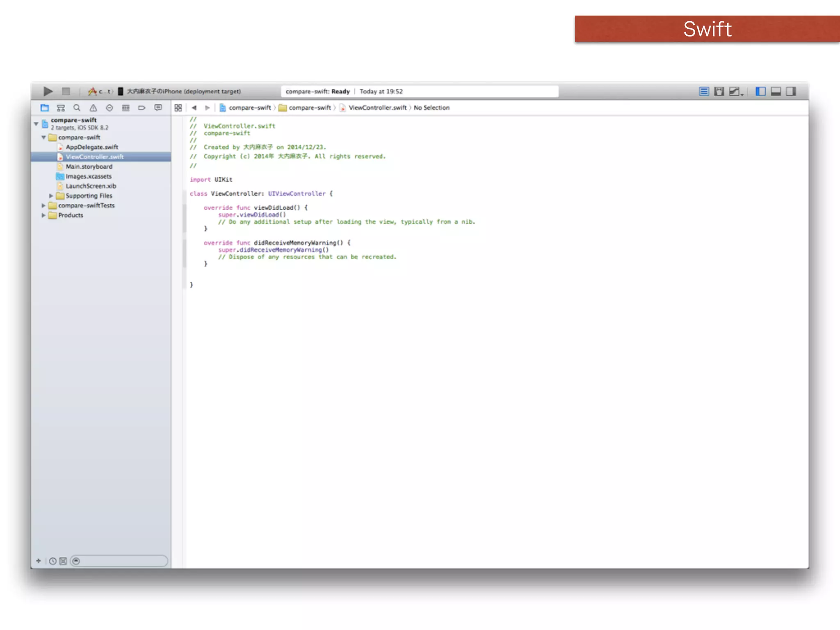This screenshot has height=630, width=840.
Task: Go forward in editor history
Action: (207, 108)
